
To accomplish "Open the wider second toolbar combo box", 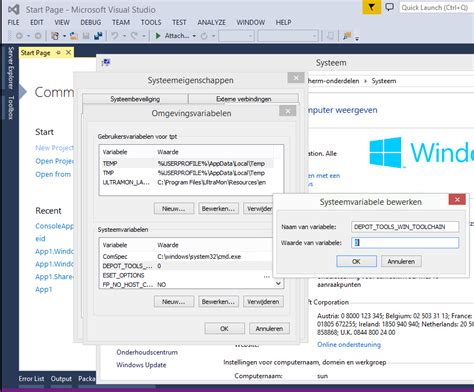I will click(287, 36).
